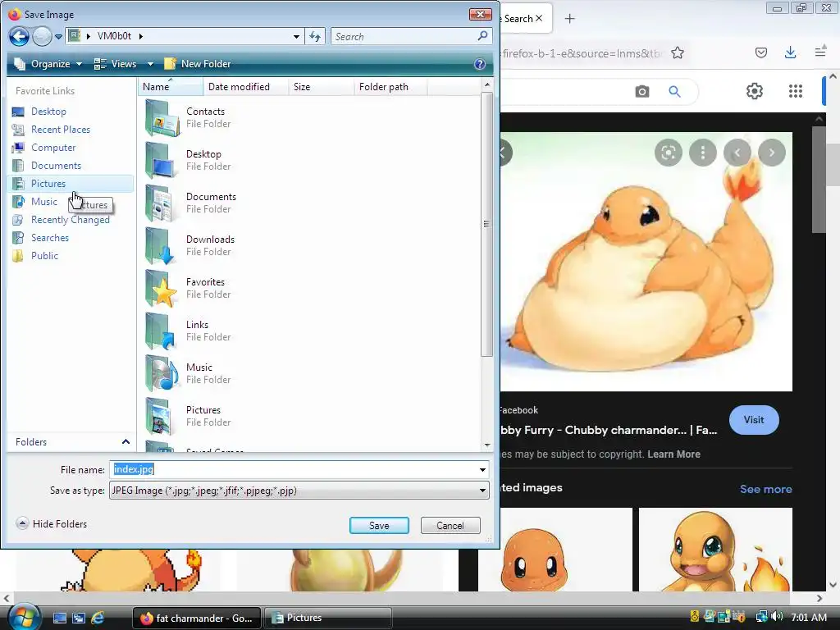Select the Links folder icon
The width and height of the screenshot is (840, 630).
[x=161, y=331]
